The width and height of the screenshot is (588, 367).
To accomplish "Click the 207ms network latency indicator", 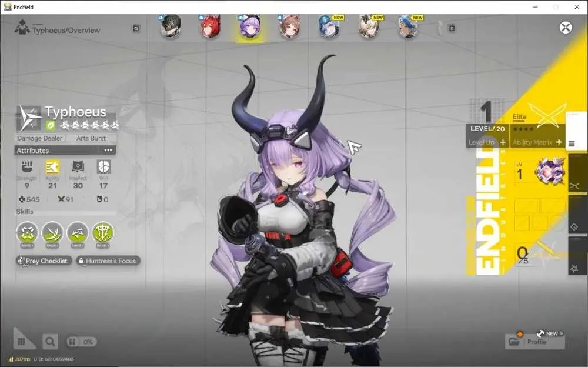I will tap(19, 359).
